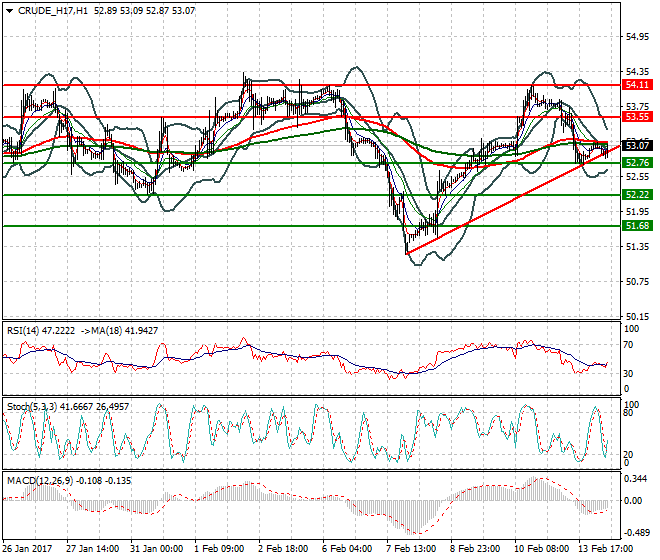Select the green 52.22 support price label
660x560 pixels.
(x=637, y=195)
